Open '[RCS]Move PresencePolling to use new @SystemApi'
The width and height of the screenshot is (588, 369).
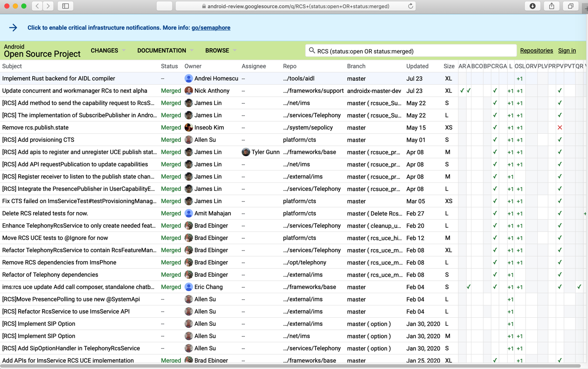pyautogui.click(x=71, y=299)
